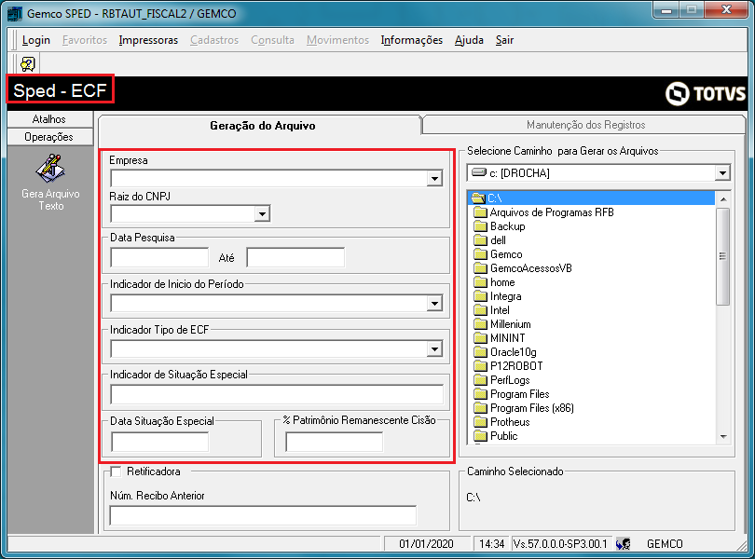
Task: Minimize the Gemco SPED window
Action: pyautogui.click(x=666, y=10)
